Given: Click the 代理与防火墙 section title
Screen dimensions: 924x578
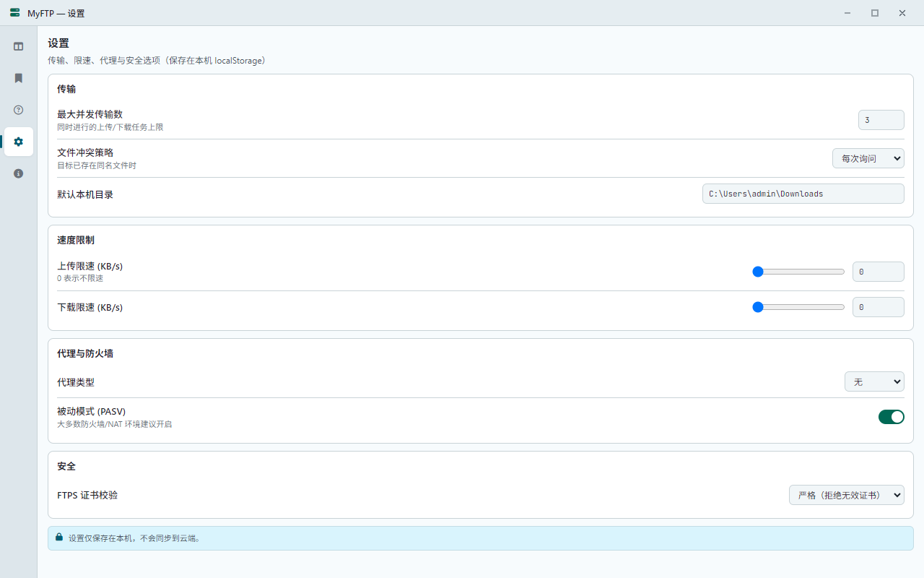Looking at the screenshot, I should [85, 353].
